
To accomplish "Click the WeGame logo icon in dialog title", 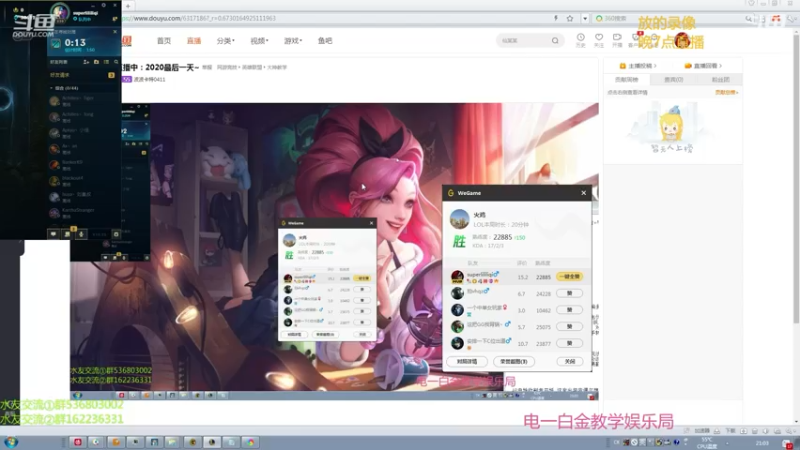I will point(451,193).
